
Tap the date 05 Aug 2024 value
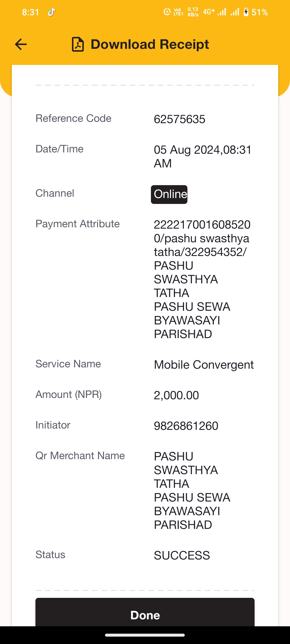pos(203,156)
